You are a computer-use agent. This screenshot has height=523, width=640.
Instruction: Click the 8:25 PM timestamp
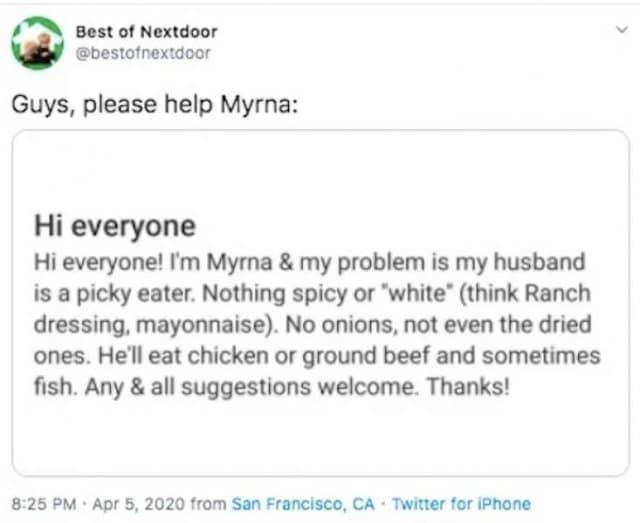(42, 504)
